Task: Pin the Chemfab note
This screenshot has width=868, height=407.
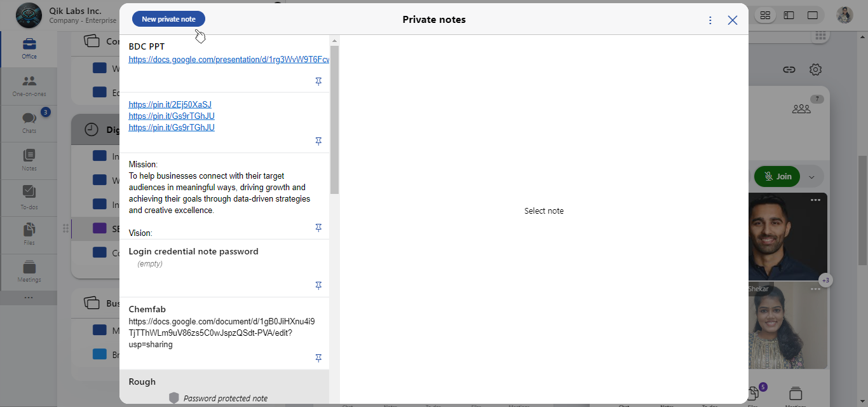Action: click(318, 359)
